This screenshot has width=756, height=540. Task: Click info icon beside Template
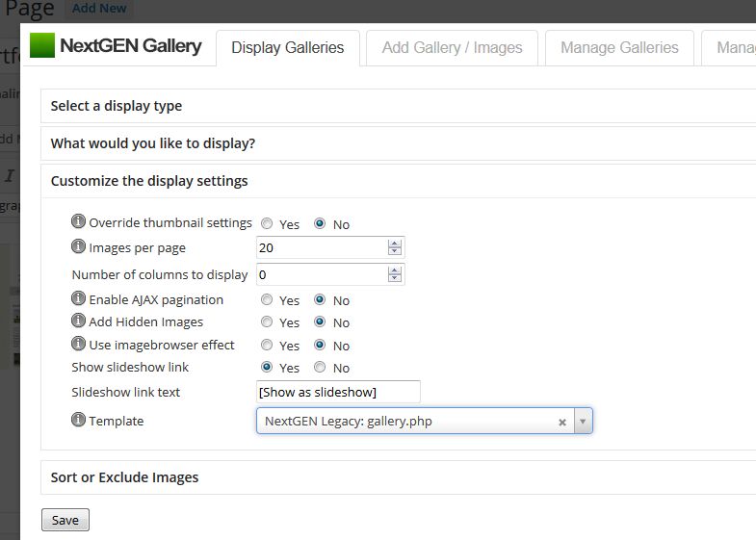pyautogui.click(x=78, y=420)
